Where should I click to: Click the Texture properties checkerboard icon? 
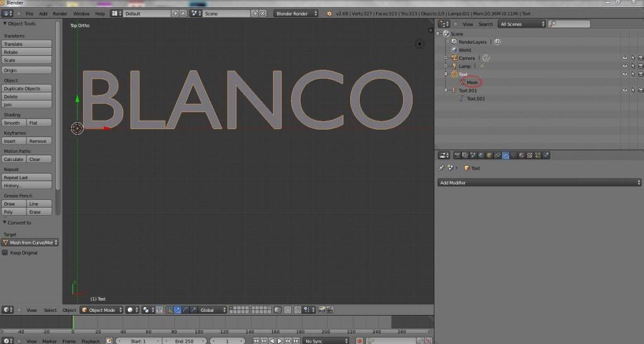point(530,155)
